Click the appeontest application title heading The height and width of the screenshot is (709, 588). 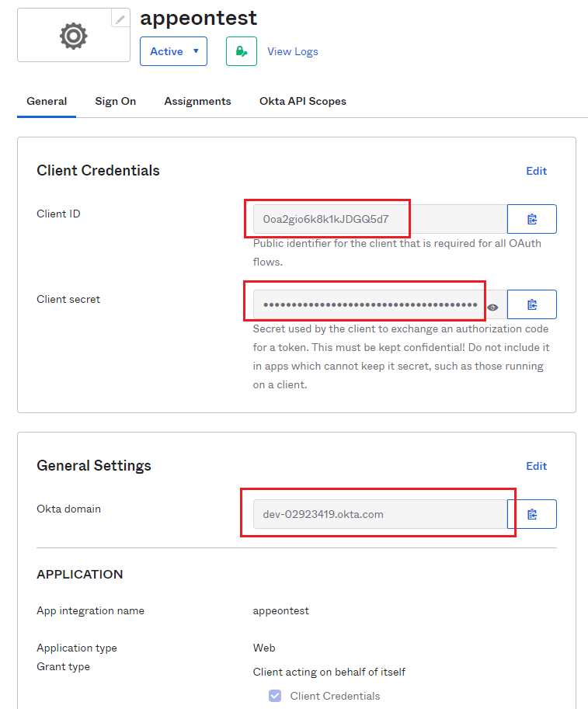click(199, 17)
